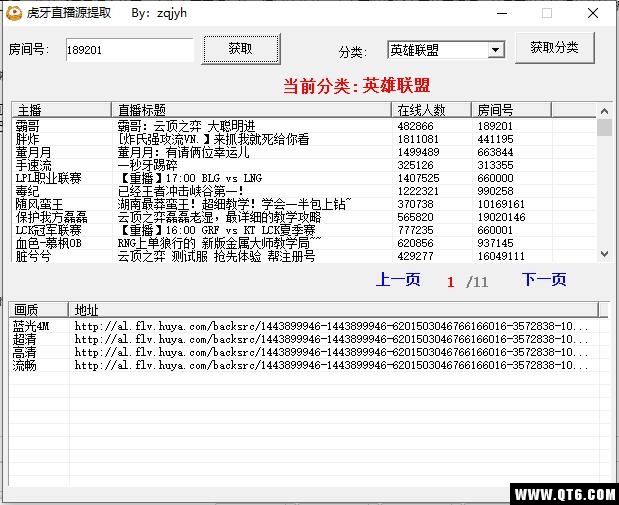Click the 流畅 stream URL
The image size is (619, 505).
[331, 366]
